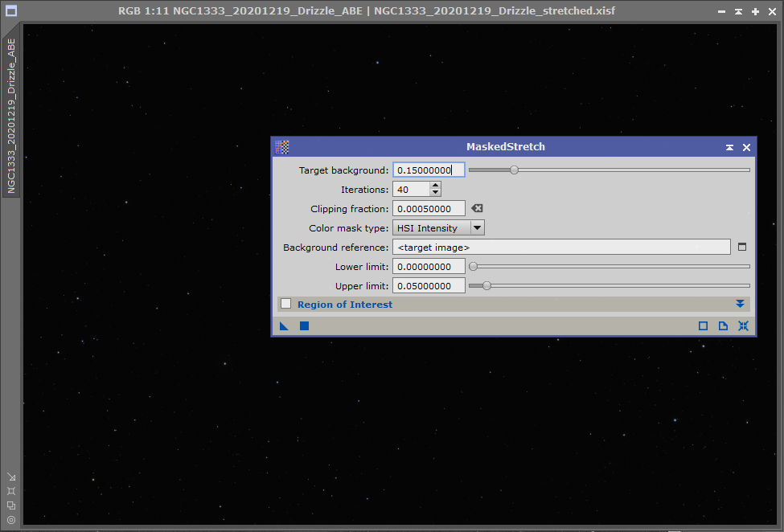Edit the Clipping fraction value field

coord(429,209)
